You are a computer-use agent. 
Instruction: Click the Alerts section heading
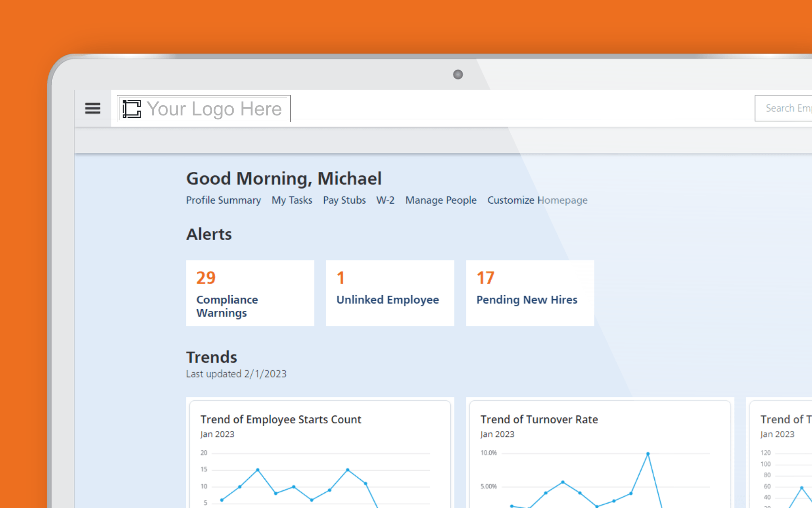209,234
